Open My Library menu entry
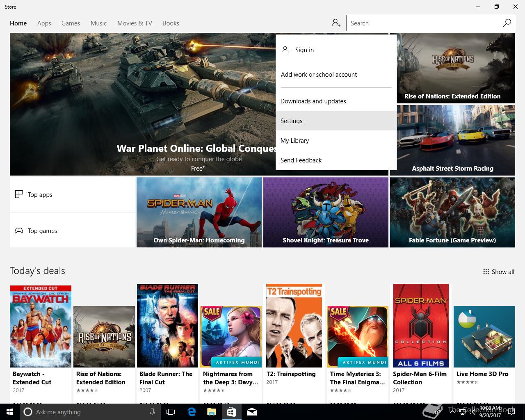This screenshot has width=525, height=420. pyautogui.click(x=336, y=140)
